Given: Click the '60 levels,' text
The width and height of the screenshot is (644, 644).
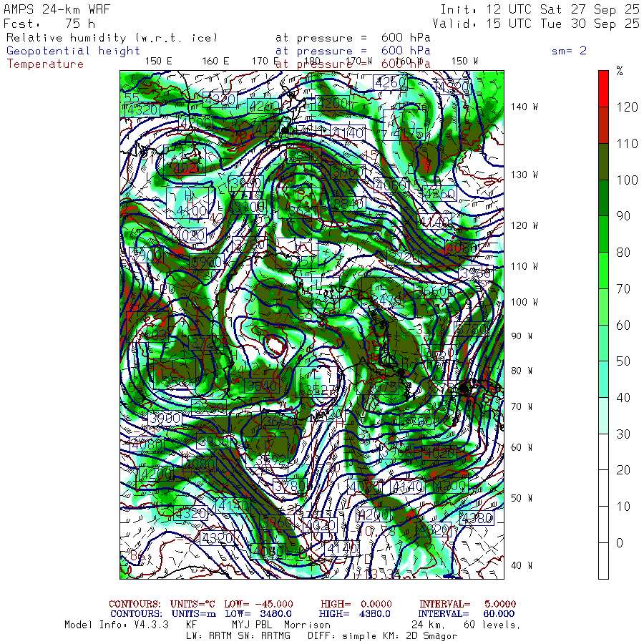Looking at the screenshot, I should click(492, 625).
